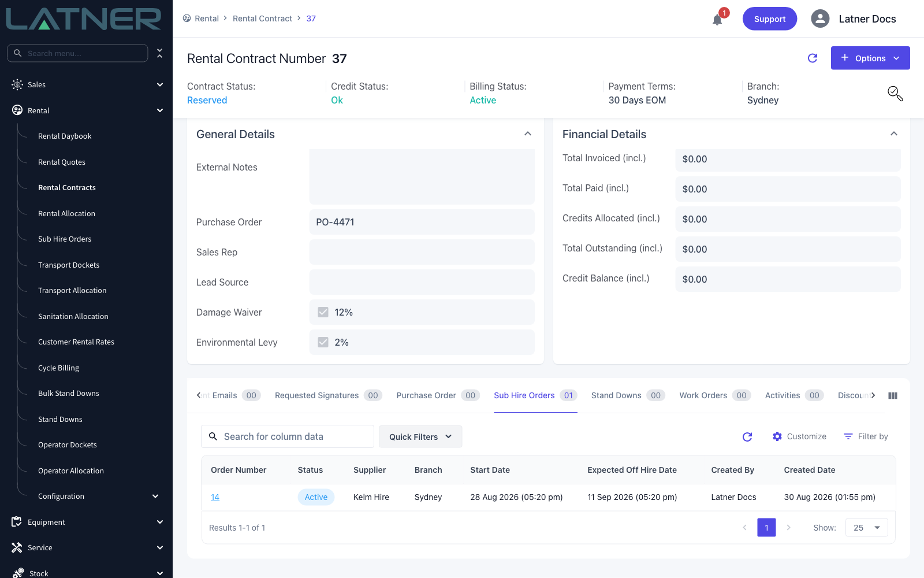
Task: Collapse the Rental menu chevron
Action: pyautogui.click(x=160, y=110)
